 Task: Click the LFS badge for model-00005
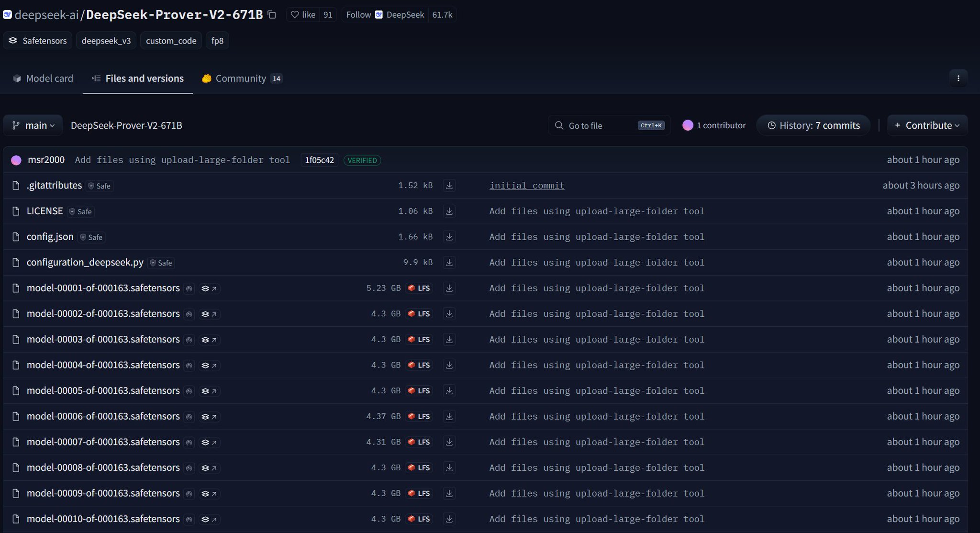click(x=419, y=391)
